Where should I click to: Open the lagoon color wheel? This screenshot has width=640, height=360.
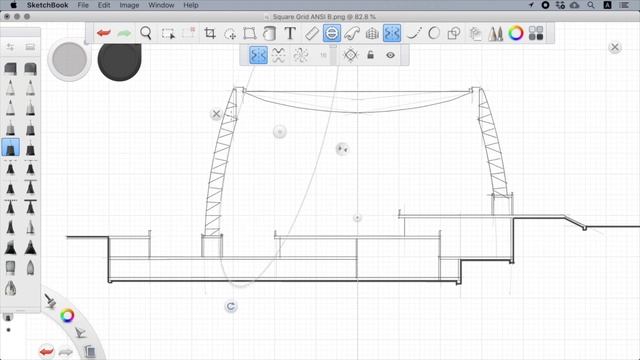click(67, 315)
